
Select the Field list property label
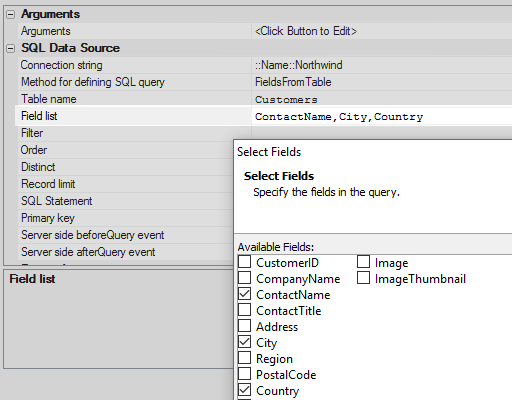coord(39,116)
